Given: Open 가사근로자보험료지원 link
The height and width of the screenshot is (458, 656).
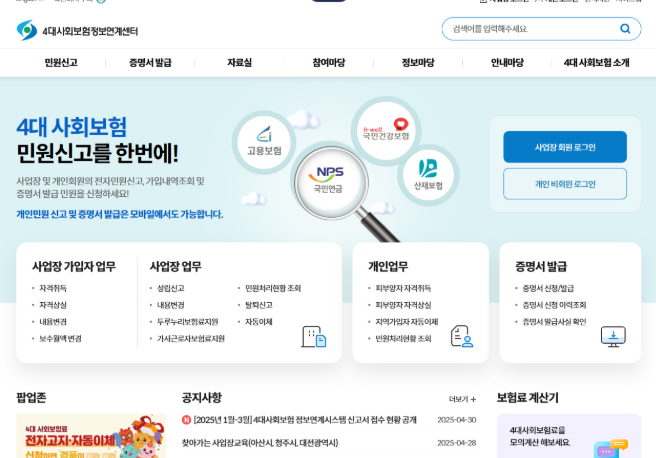Looking at the screenshot, I should (191, 338).
